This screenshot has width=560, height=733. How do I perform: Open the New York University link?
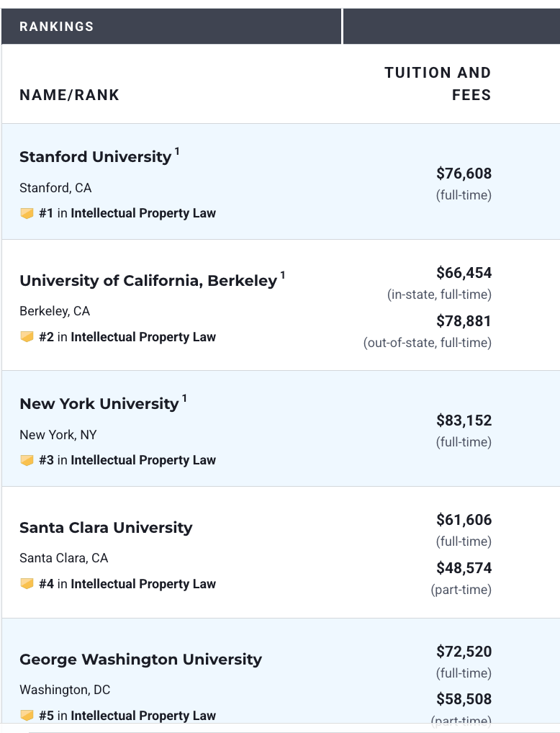point(99,404)
